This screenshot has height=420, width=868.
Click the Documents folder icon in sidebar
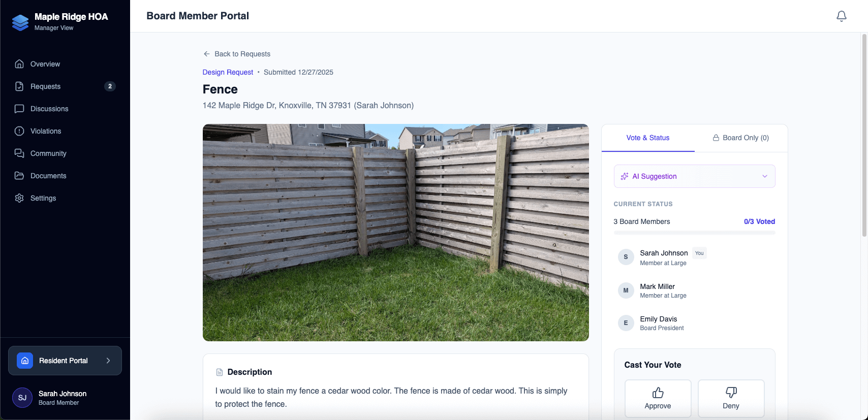coord(19,176)
